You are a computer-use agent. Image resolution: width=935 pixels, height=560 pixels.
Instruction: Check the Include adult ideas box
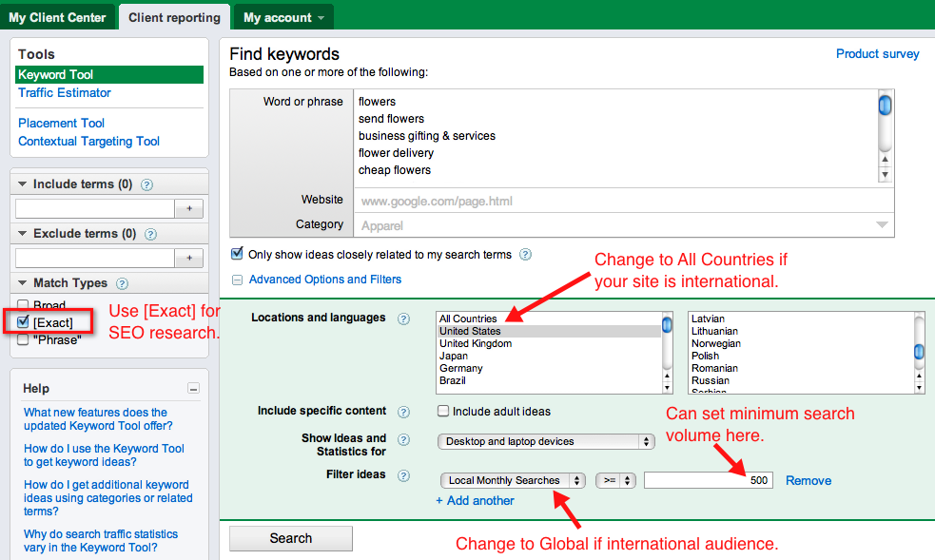click(443, 412)
